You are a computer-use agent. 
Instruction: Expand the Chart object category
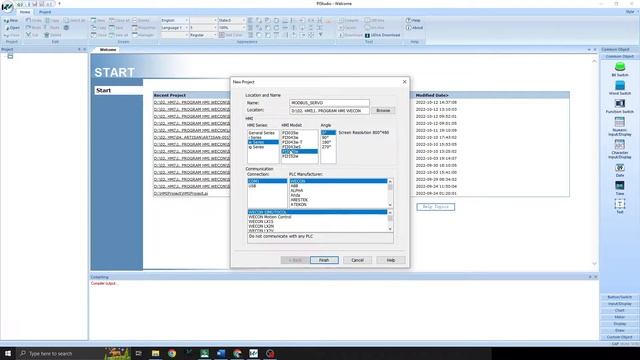(x=619, y=310)
